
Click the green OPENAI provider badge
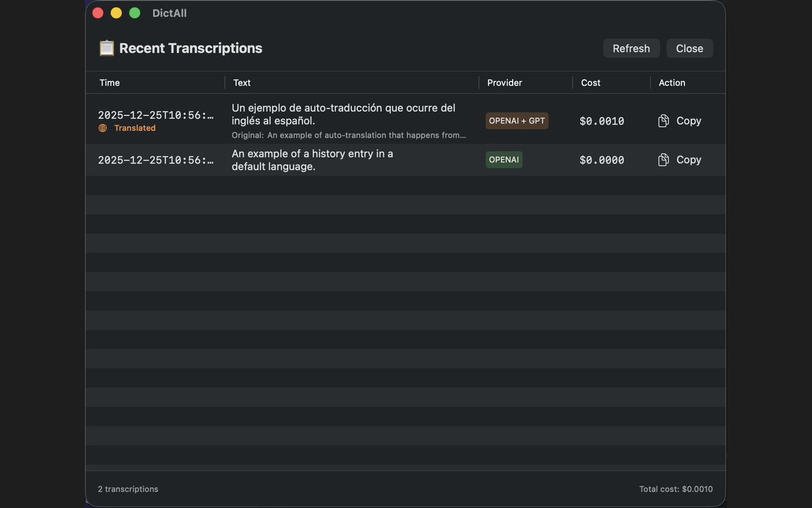[x=504, y=160]
